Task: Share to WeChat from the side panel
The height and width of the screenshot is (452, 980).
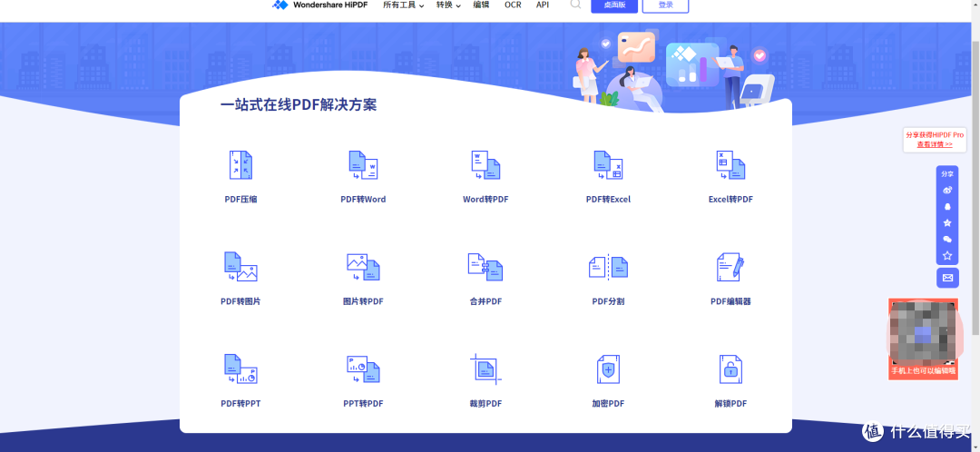Action: point(946,239)
